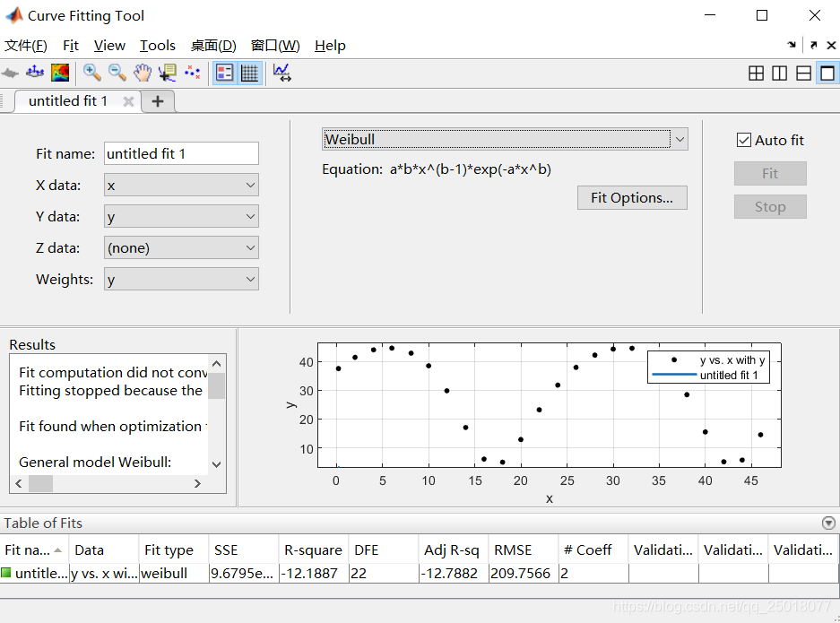Screen dimensions: 840x623
Task: Switch to the untitled fit 1 tab
Action: (67, 101)
